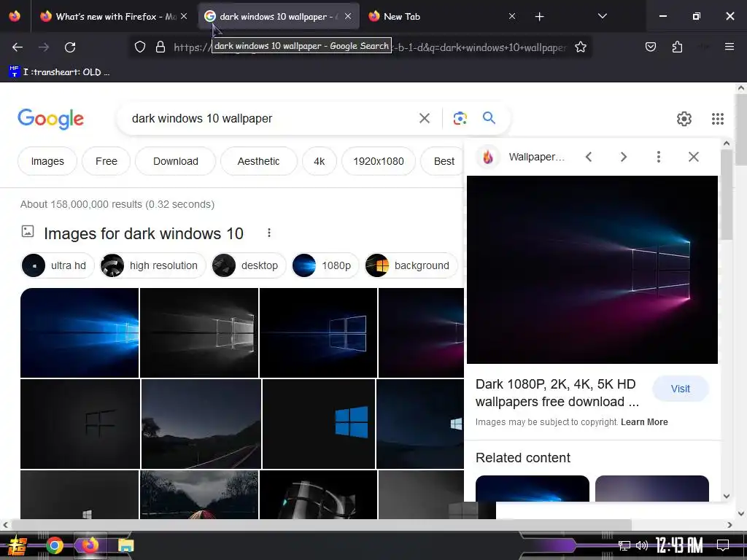The width and height of the screenshot is (747, 560).
Task: Open the Extensions puzzle icon
Action: click(x=677, y=47)
